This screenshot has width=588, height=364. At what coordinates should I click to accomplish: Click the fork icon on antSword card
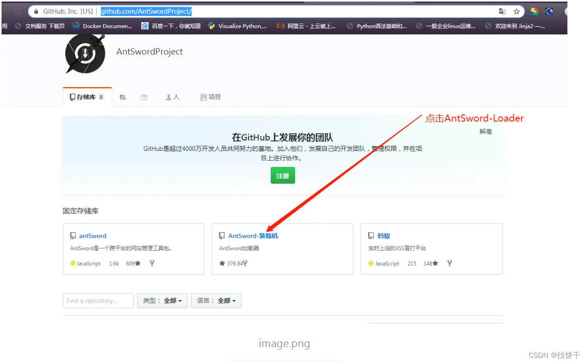(x=152, y=263)
